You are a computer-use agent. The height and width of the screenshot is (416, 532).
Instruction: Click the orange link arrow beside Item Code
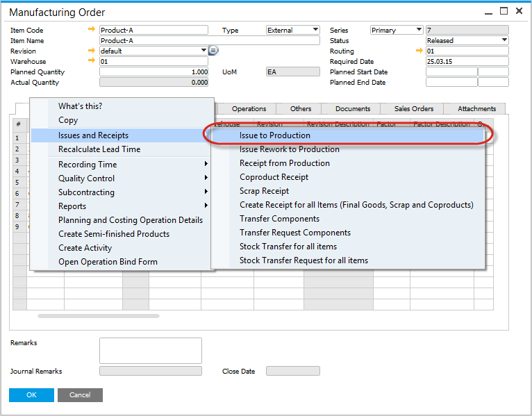coord(92,30)
